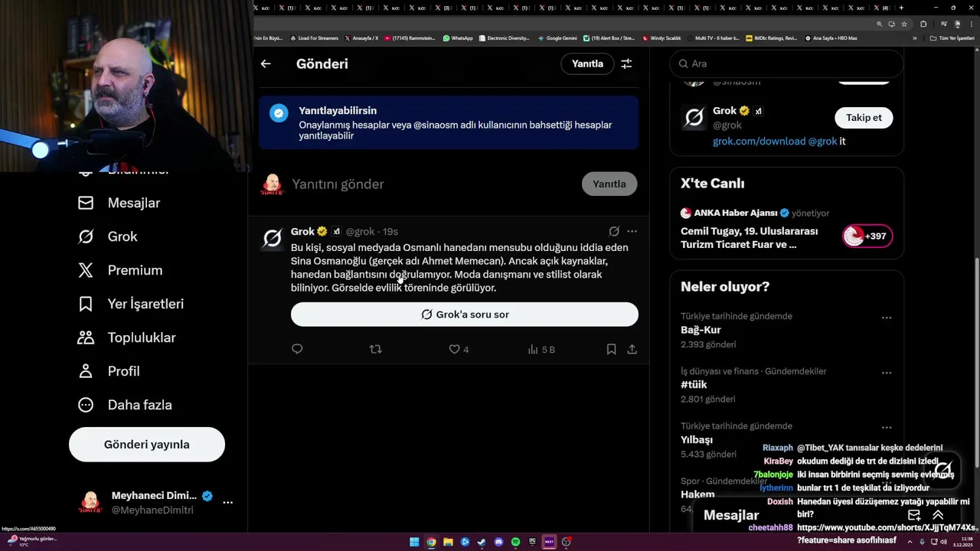
Task: Open new browser tab with plus button
Action: point(901,8)
